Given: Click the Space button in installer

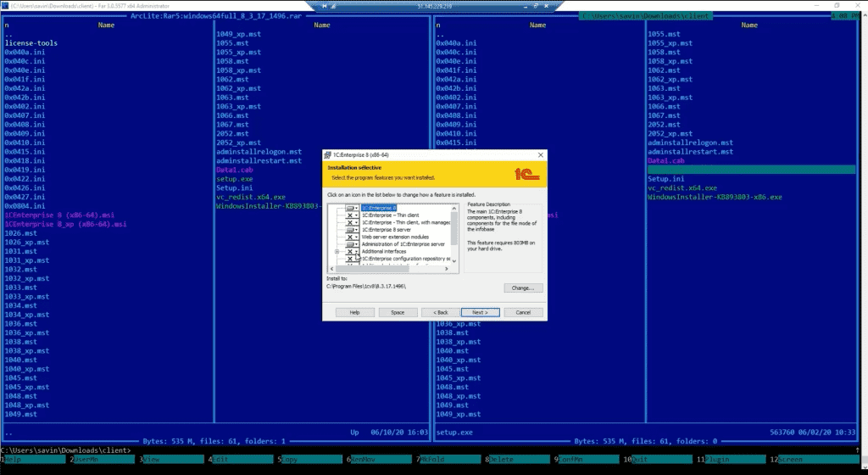Looking at the screenshot, I should point(398,312).
